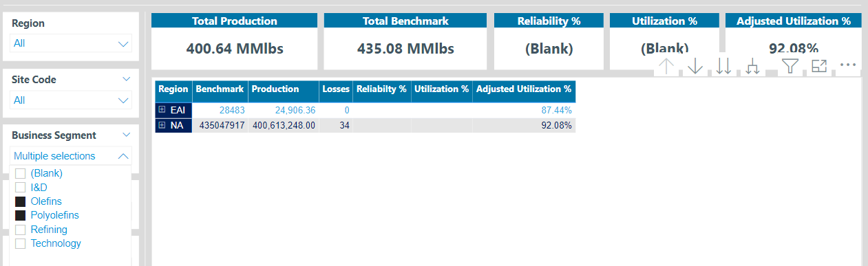Click the NA losses cell 34
The image size is (868, 266).
coord(336,125)
